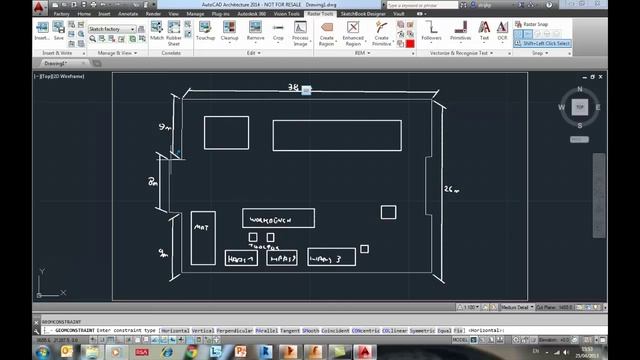
Task: Select the Crop tool
Action: [x=278, y=32]
